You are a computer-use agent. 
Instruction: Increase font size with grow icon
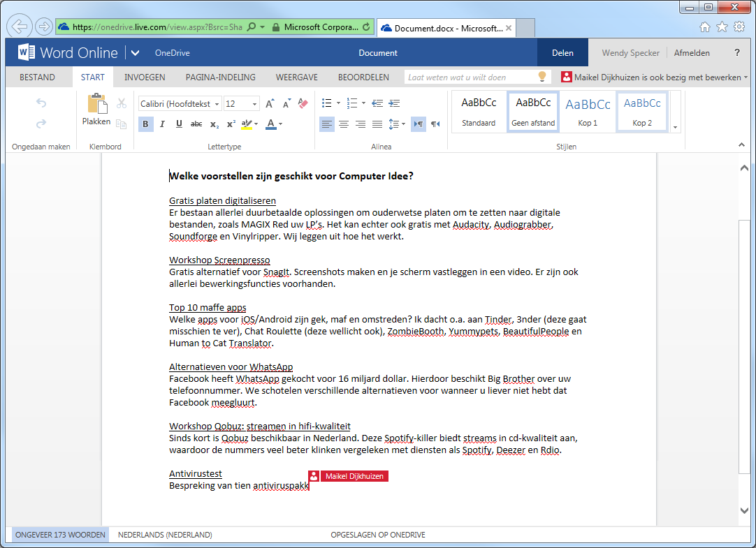pos(270,103)
